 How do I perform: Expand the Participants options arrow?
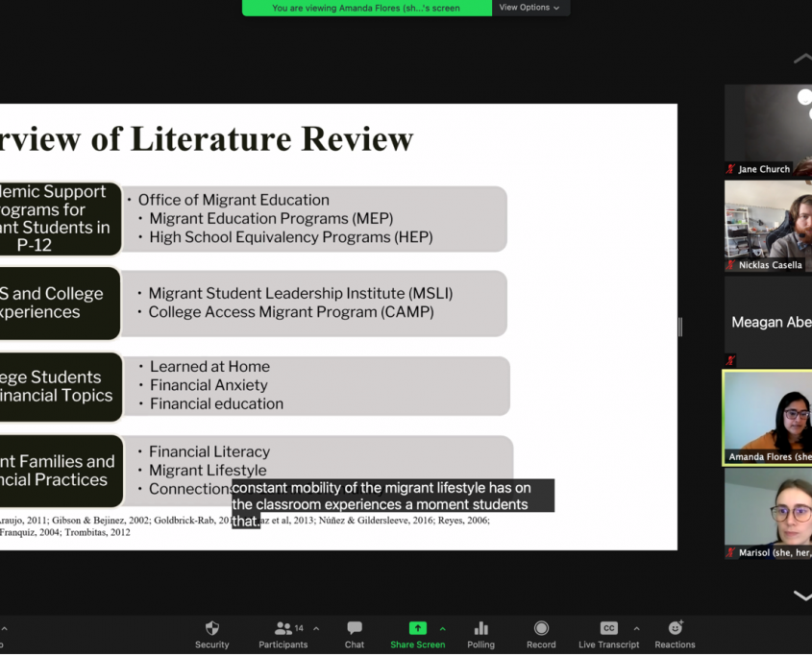pos(316,629)
